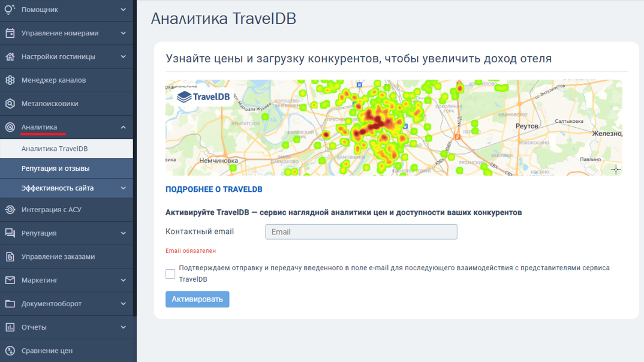Open the Метапоисковики menu item

[x=67, y=104]
